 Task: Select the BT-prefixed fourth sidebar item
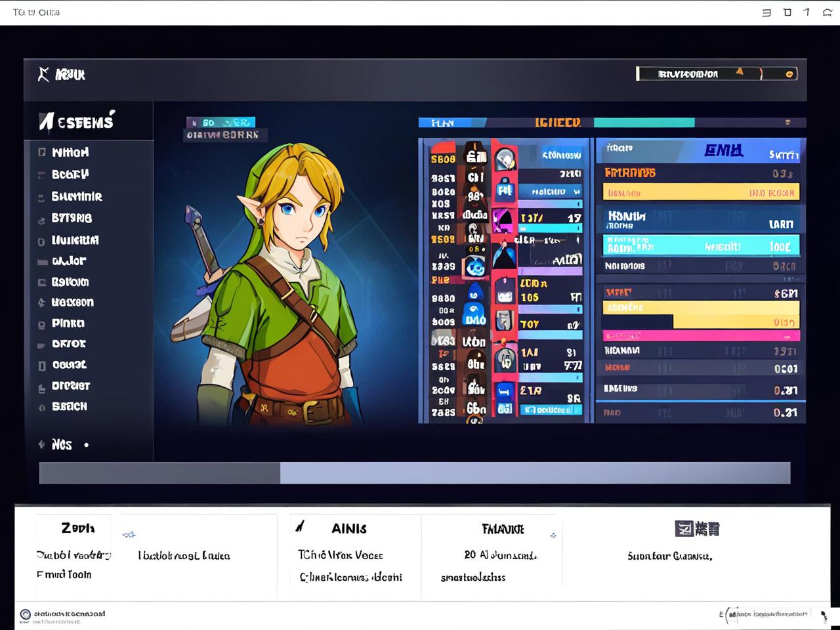72,218
